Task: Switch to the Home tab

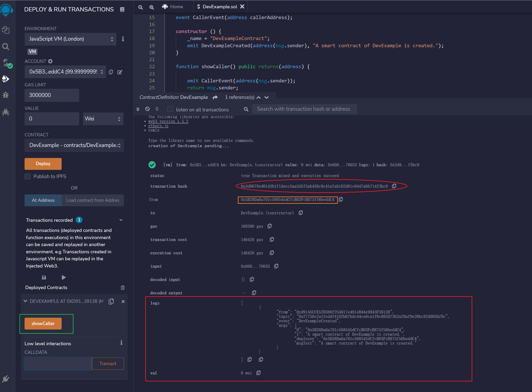Action: click(x=172, y=7)
